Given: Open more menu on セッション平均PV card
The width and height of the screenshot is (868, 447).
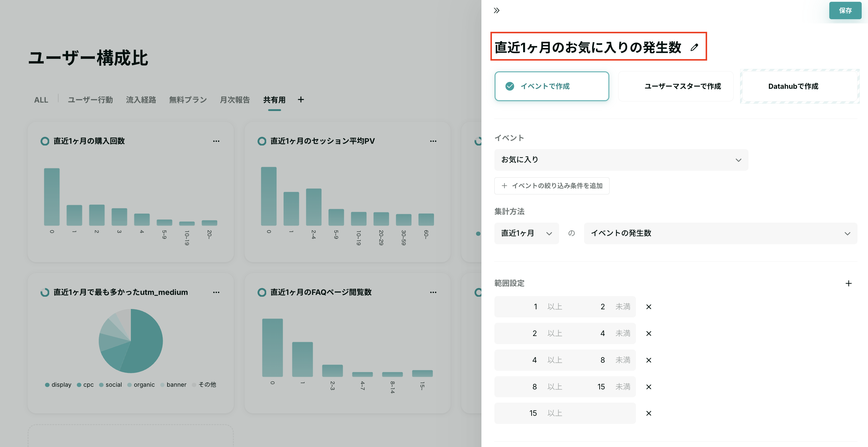Looking at the screenshot, I should [x=433, y=141].
